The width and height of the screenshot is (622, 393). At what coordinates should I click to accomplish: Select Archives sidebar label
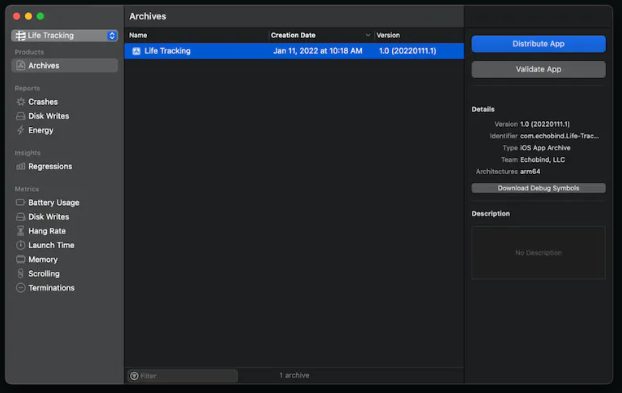pyautogui.click(x=44, y=66)
